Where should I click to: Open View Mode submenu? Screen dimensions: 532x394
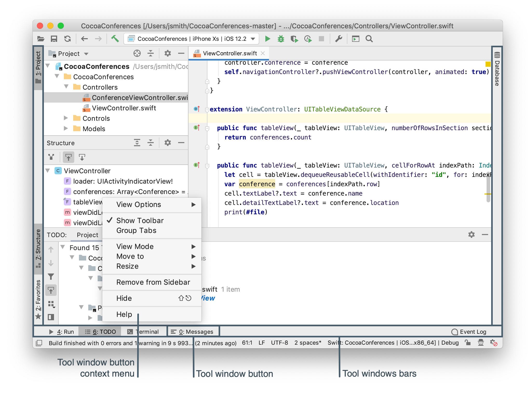(152, 246)
